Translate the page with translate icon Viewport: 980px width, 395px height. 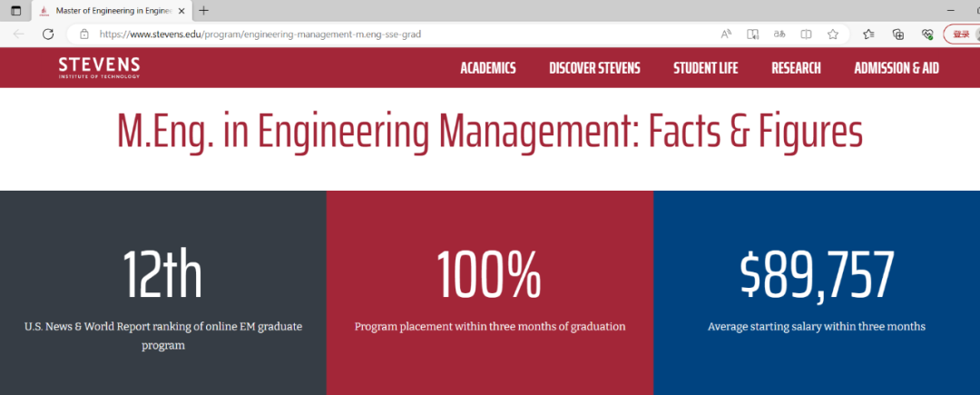click(779, 35)
